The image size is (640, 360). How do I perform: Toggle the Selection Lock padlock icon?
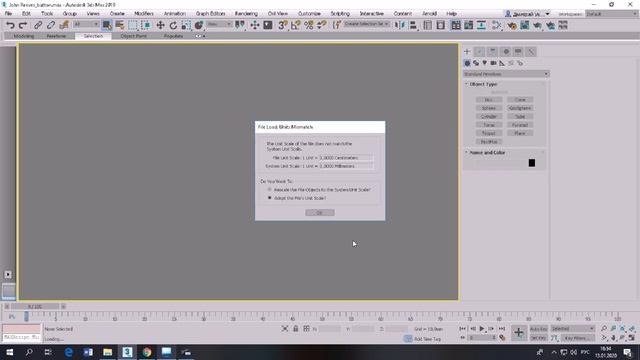(x=296, y=329)
